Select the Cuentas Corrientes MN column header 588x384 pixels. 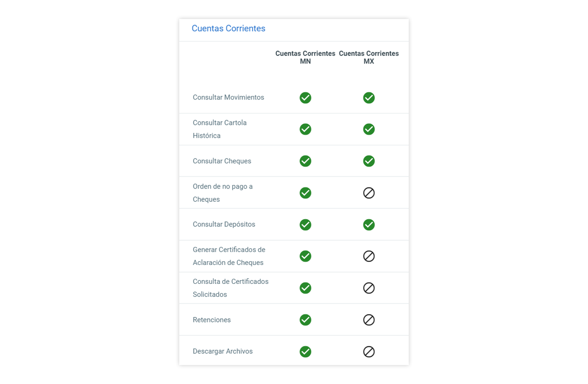(305, 57)
